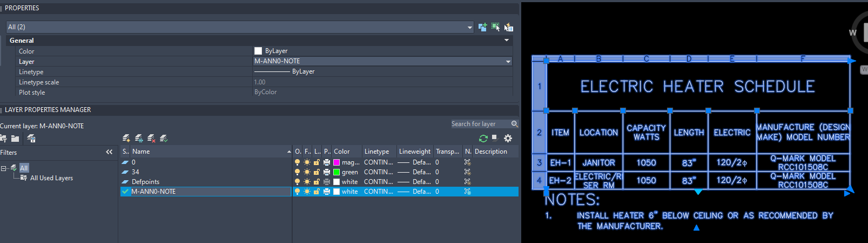Turn off layer 34 lightbulb
868x243 pixels.
pos(297,172)
